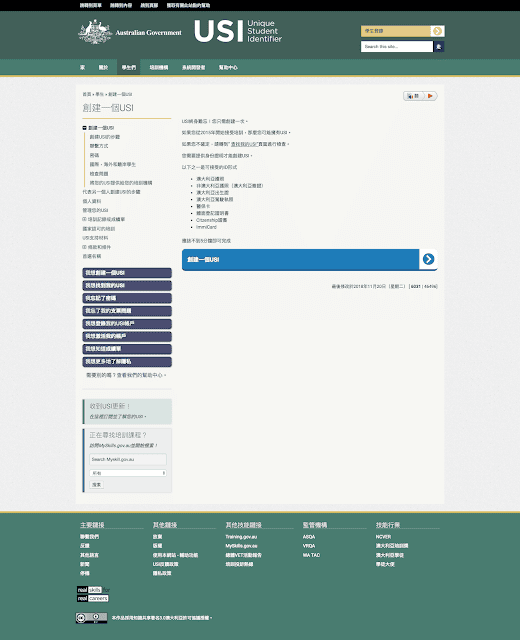Click the site search magnifier button
Screen dimensions: 520x640
click(x=439, y=47)
